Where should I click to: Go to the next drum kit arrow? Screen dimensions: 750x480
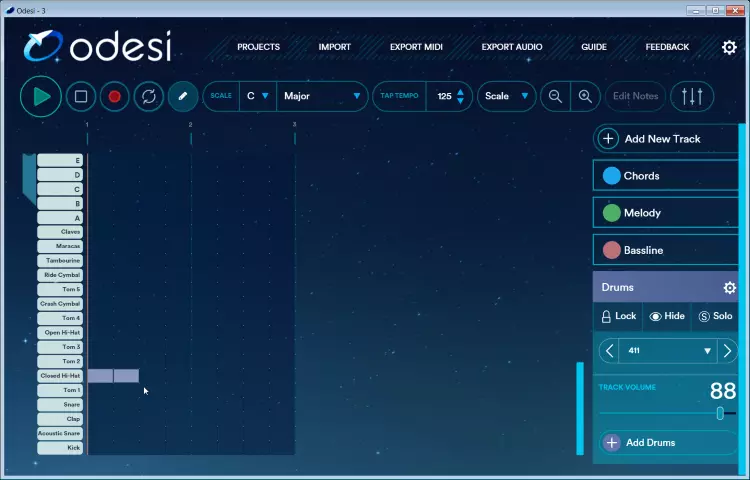pos(727,351)
